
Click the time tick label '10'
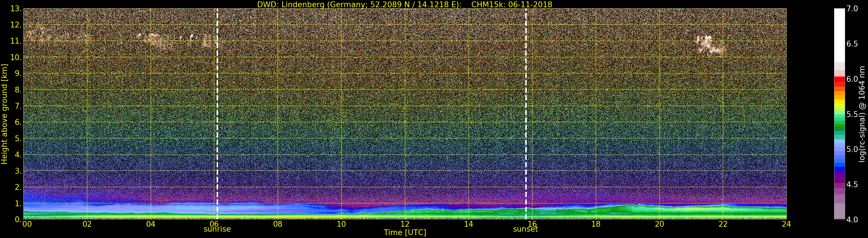pyautogui.click(x=341, y=224)
